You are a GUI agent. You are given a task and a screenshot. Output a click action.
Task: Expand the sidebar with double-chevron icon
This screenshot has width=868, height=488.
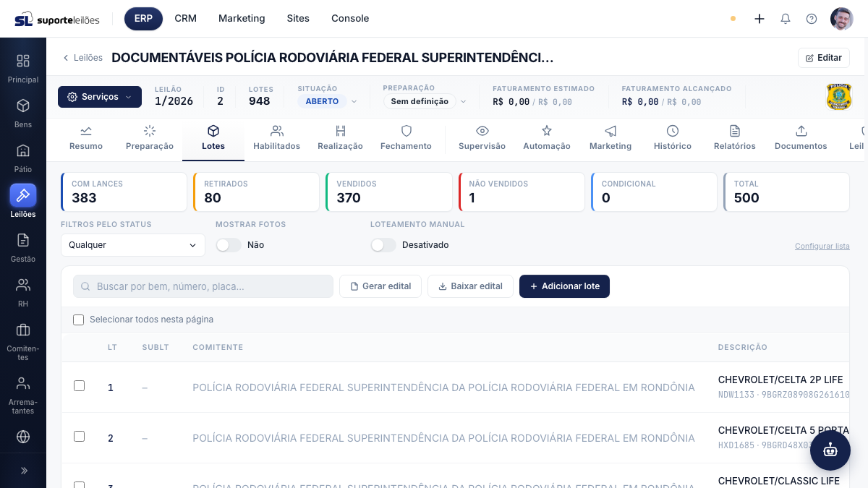(23, 471)
